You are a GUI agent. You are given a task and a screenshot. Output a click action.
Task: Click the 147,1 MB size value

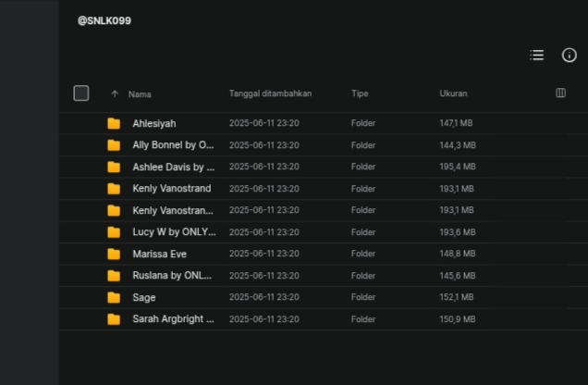click(456, 123)
